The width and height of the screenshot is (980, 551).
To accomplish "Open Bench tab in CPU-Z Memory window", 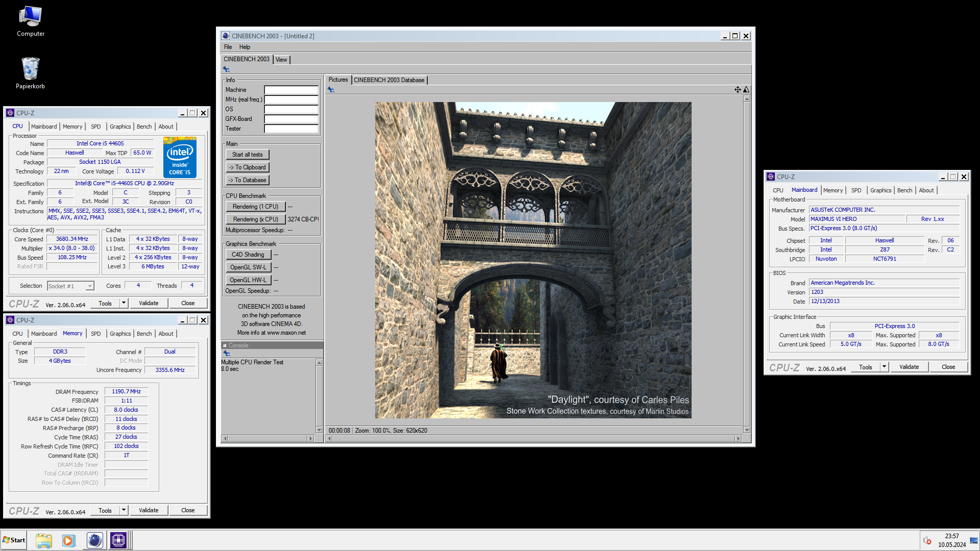I will pos(144,334).
